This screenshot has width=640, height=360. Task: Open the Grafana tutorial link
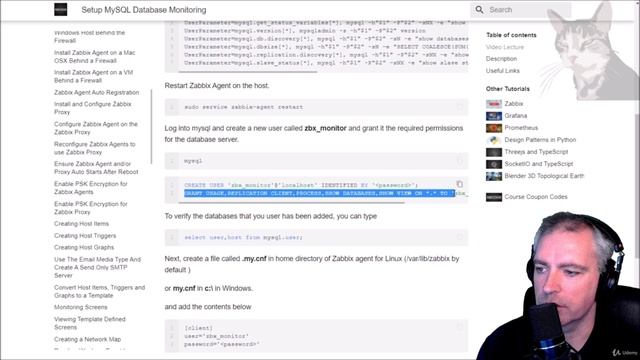(516, 116)
